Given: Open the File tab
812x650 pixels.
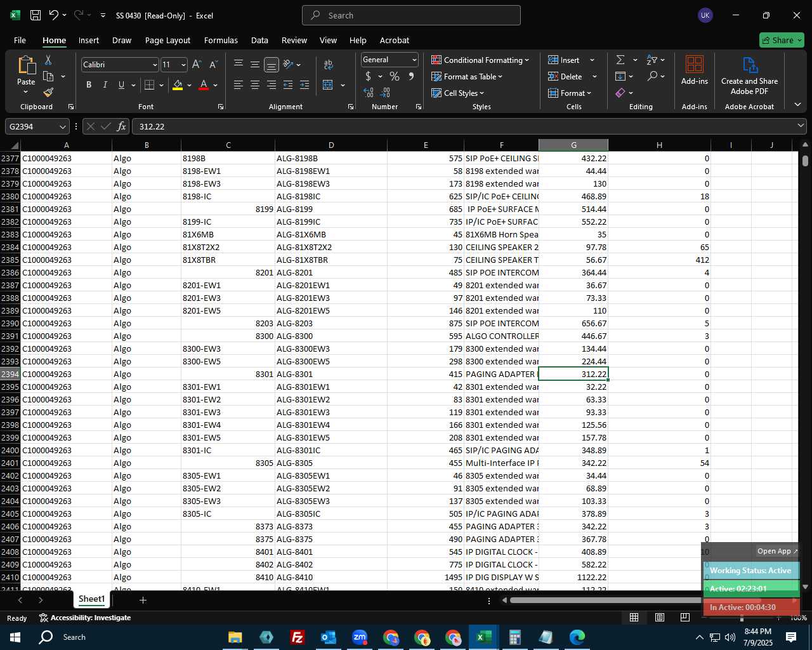Looking at the screenshot, I should pyautogui.click(x=20, y=40).
